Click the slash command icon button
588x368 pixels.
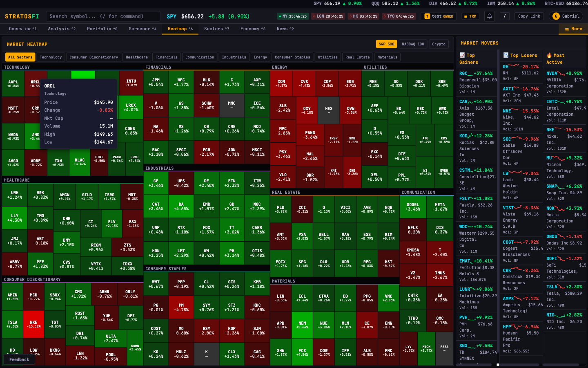[x=505, y=16]
